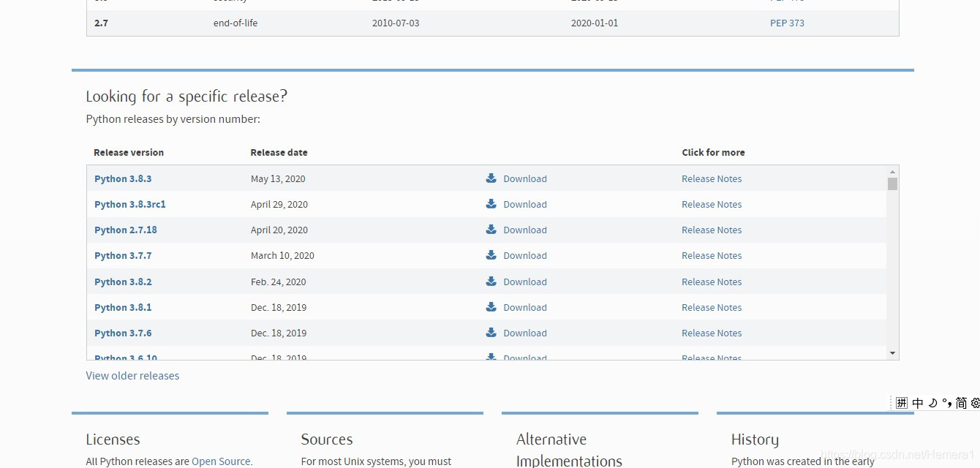
Task: Open the Python 2.7.18 release link
Action: tap(126, 230)
